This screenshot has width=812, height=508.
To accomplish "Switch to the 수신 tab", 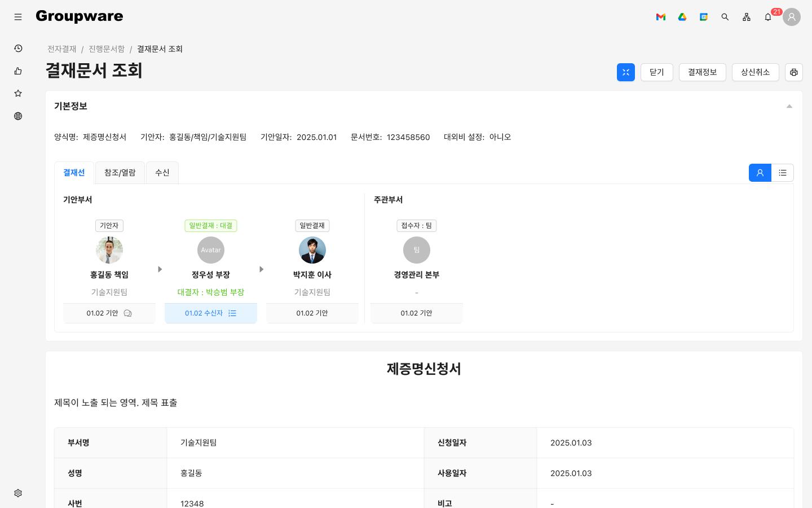I will [162, 173].
